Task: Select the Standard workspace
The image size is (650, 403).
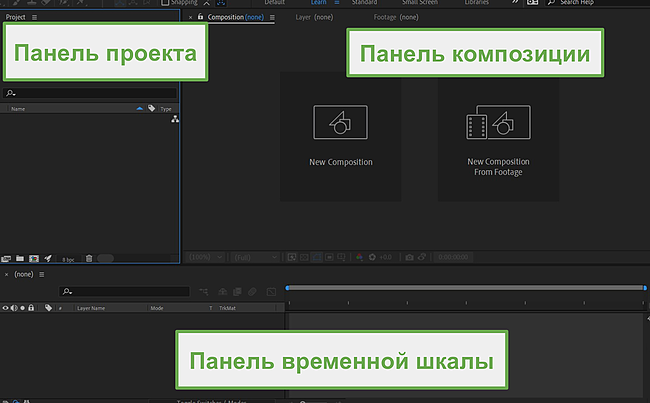Action: point(364,2)
